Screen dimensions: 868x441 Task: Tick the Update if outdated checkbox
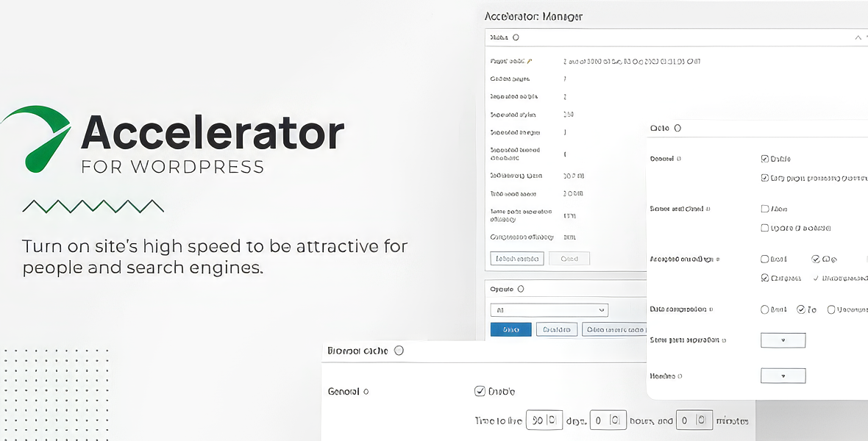765,228
